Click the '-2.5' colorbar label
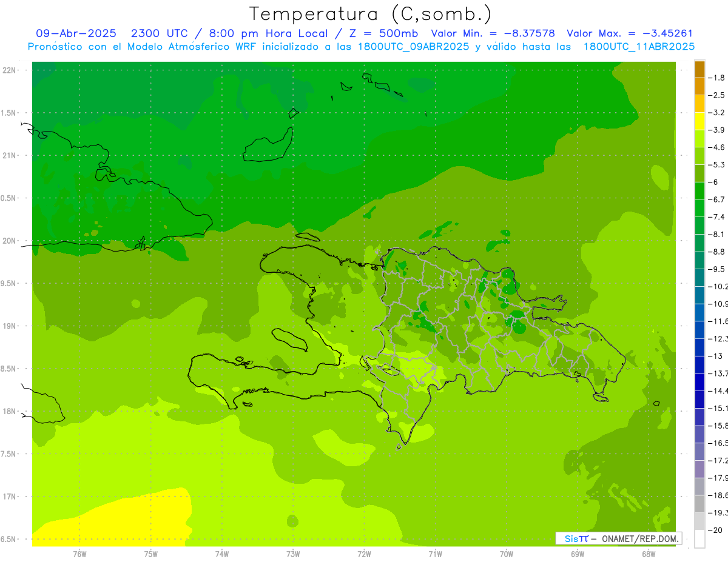Image resolution: width=728 pixels, height=562 pixels. [717, 95]
